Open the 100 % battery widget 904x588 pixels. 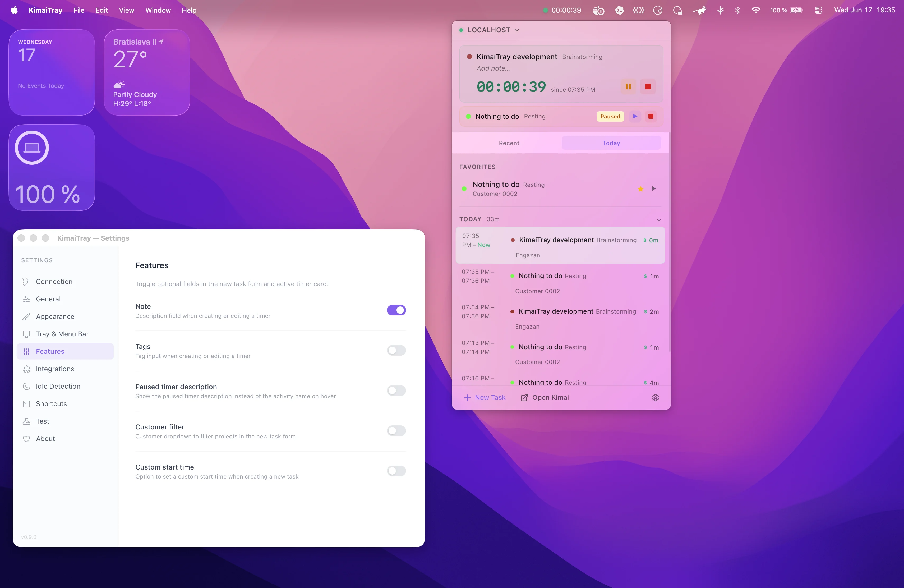tap(52, 168)
